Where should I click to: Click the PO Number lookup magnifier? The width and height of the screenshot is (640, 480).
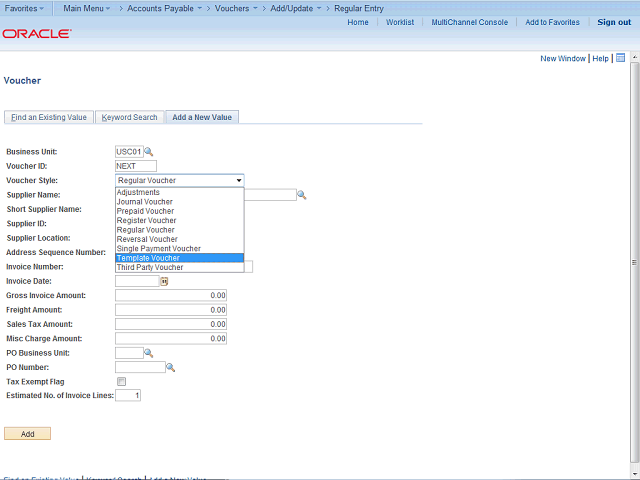[x=170, y=367]
